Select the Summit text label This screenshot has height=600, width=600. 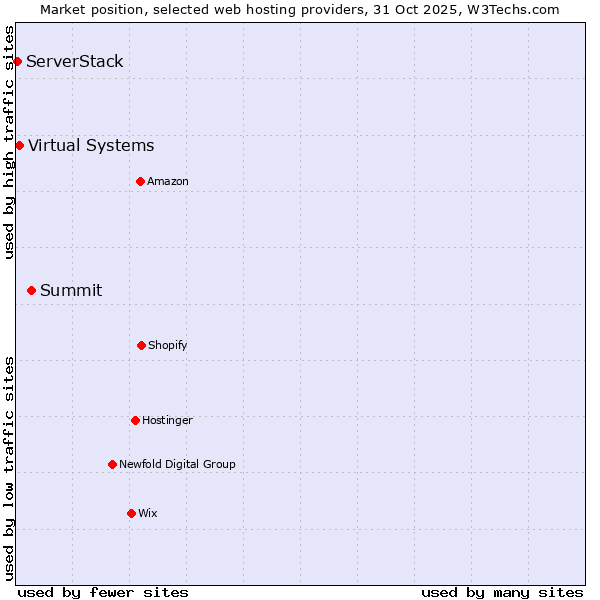click(71, 291)
